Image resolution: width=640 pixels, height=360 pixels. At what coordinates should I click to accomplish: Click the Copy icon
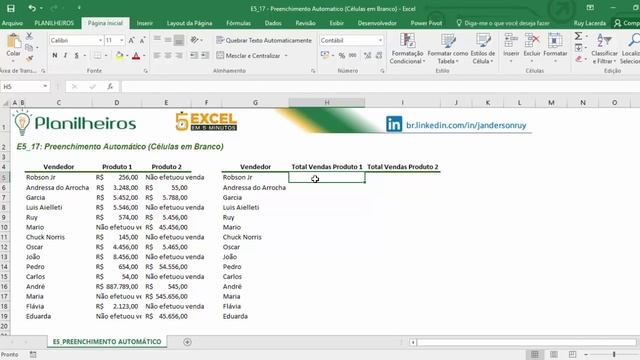pyautogui.click(x=29, y=48)
